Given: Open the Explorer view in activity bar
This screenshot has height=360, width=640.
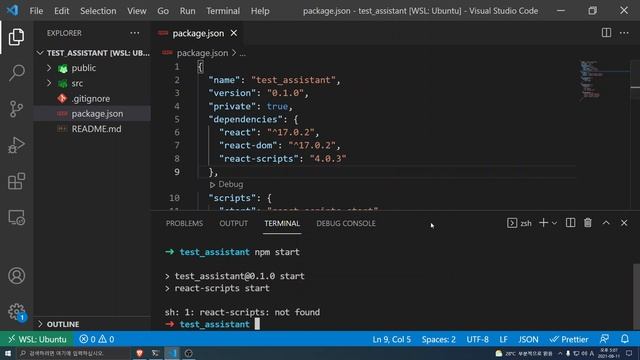Looking at the screenshot, I should (x=16, y=37).
